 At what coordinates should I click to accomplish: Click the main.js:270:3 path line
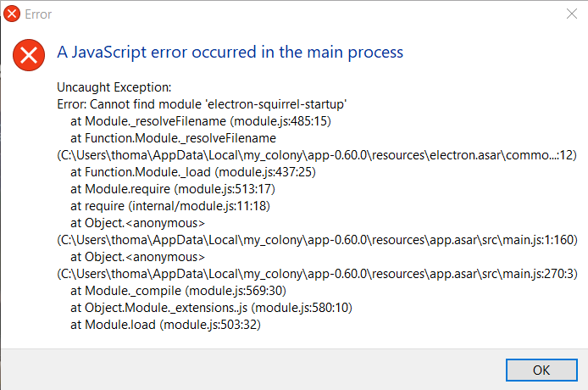(317, 274)
